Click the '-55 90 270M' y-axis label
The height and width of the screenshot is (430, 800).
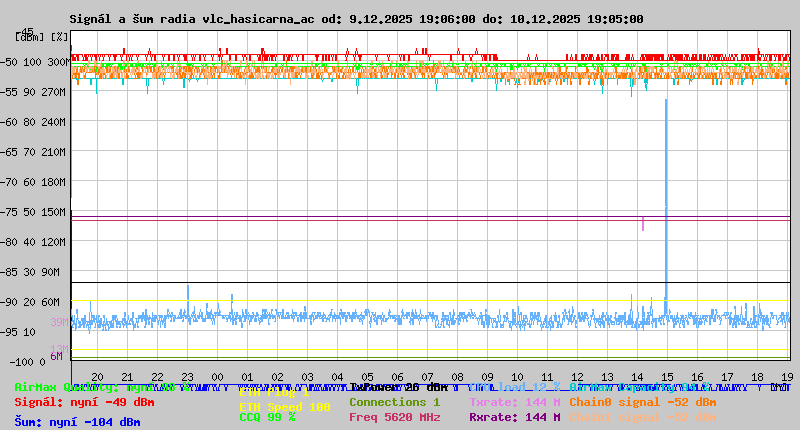pos(33,92)
